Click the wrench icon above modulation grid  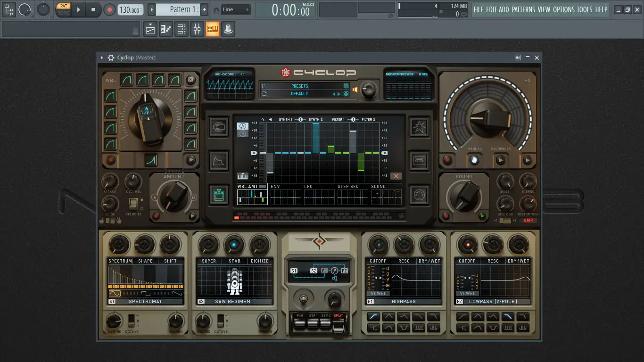[x=263, y=120]
